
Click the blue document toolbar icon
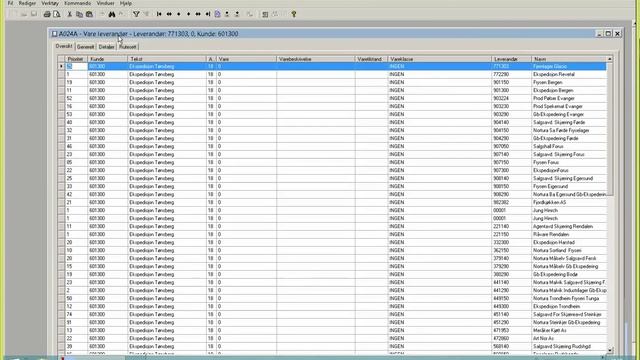click(x=218, y=14)
